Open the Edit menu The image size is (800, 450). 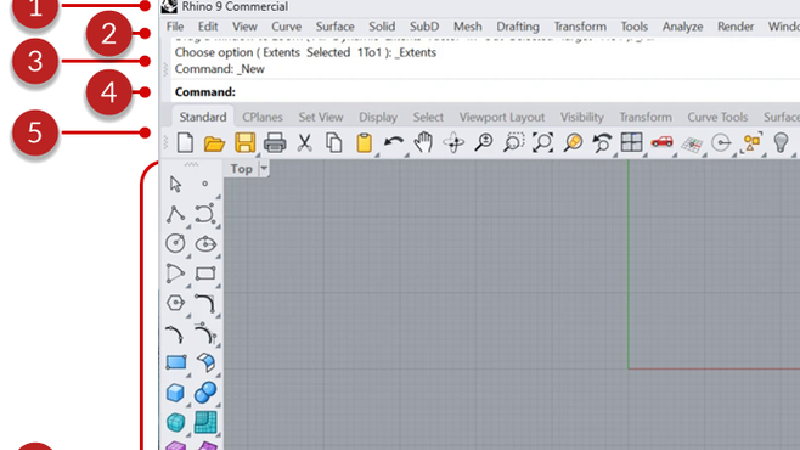click(x=208, y=27)
